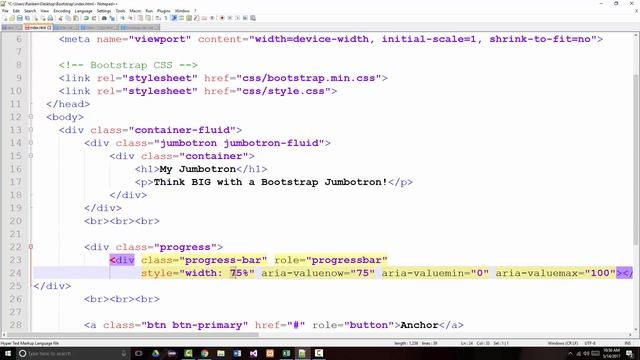The image size is (640, 360).
Task: Click the red Record Macro icon
Action: click(x=222, y=18)
